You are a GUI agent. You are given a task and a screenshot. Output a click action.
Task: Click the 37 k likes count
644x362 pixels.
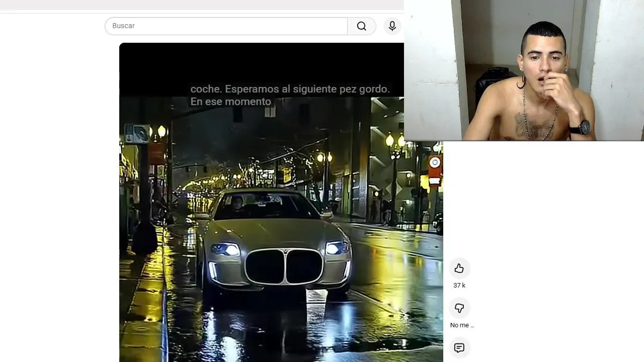click(459, 286)
